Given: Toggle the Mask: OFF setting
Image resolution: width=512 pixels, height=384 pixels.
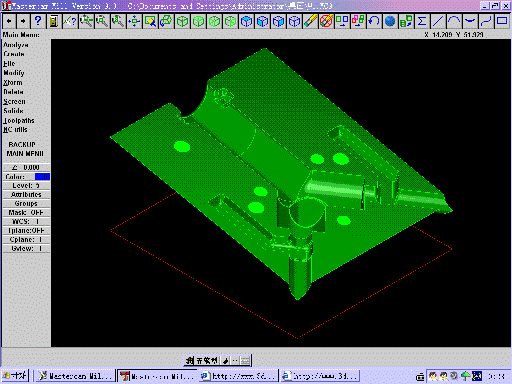Looking at the screenshot, I should 26,213.
